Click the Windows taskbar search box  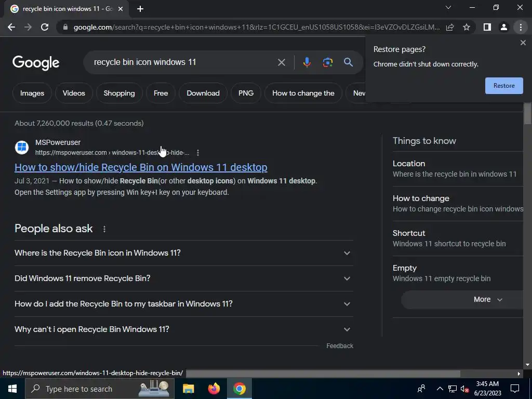click(x=100, y=389)
